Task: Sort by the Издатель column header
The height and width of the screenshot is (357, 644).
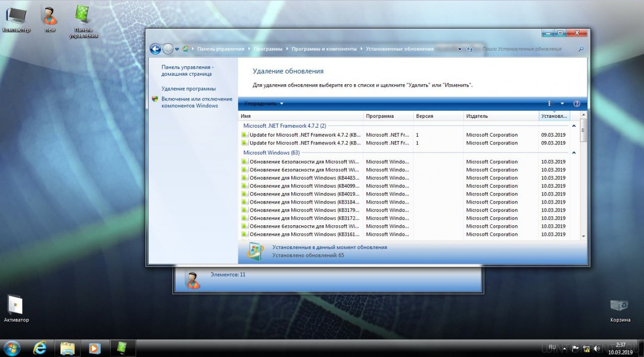Action: pos(501,116)
